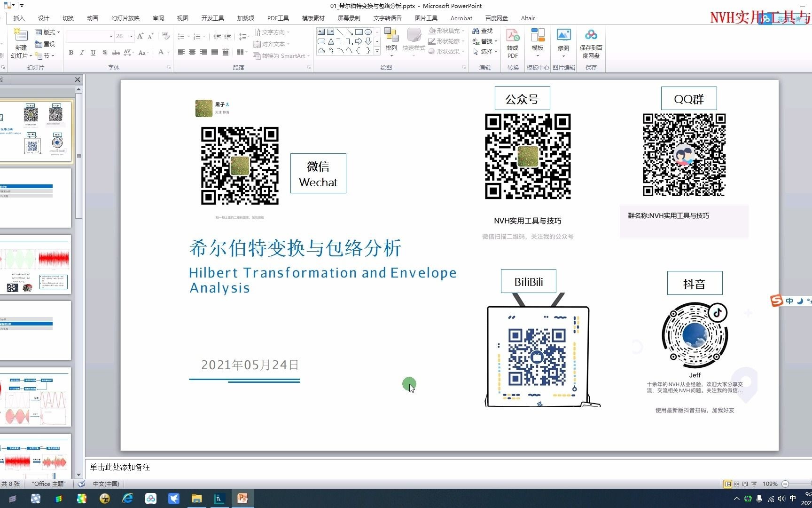The image size is (812, 508).
Task: Open 形状轮廓 shape outline
Action: pyautogui.click(x=446, y=41)
